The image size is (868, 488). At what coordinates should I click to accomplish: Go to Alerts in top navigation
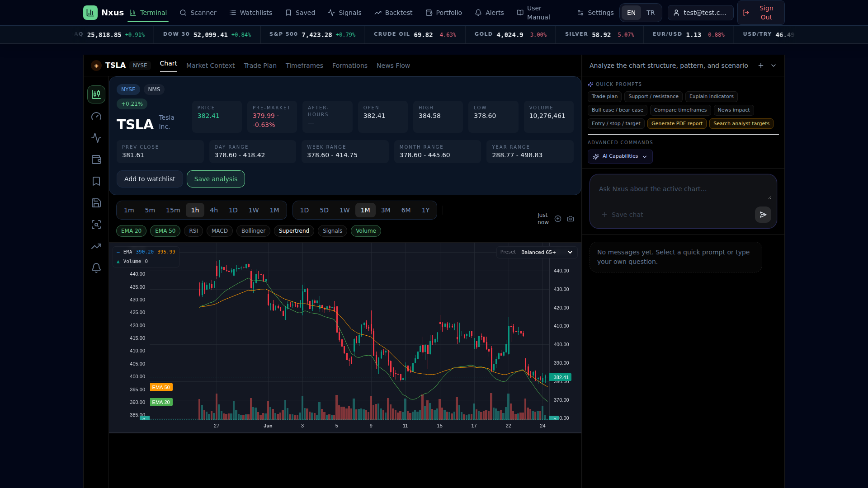(x=489, y=13)
